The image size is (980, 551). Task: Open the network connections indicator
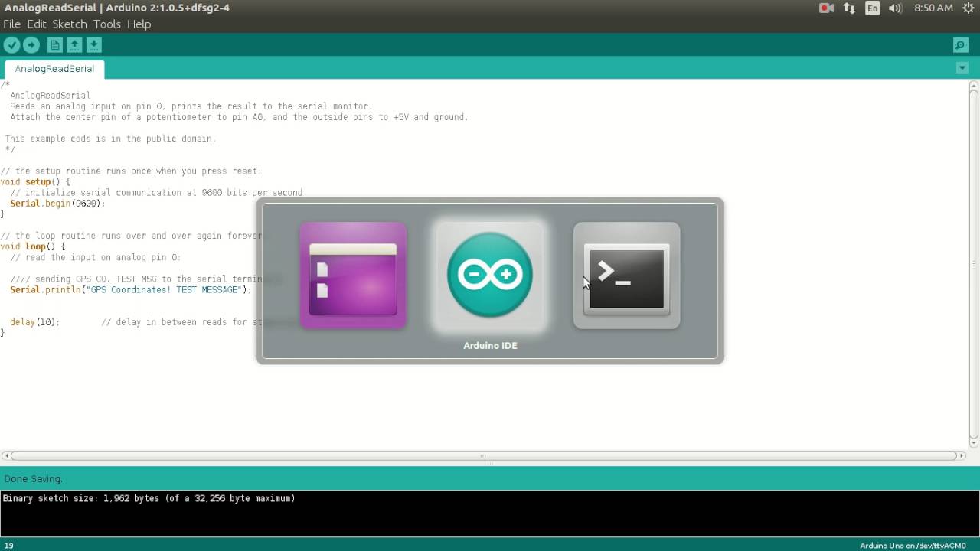pos(849,8)
